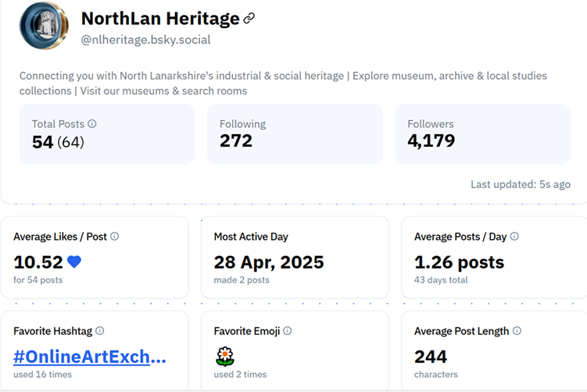This screenshot has height=392, width=587.
Task: Click the Favorite Emoji info icon
Action: point(288,331)
